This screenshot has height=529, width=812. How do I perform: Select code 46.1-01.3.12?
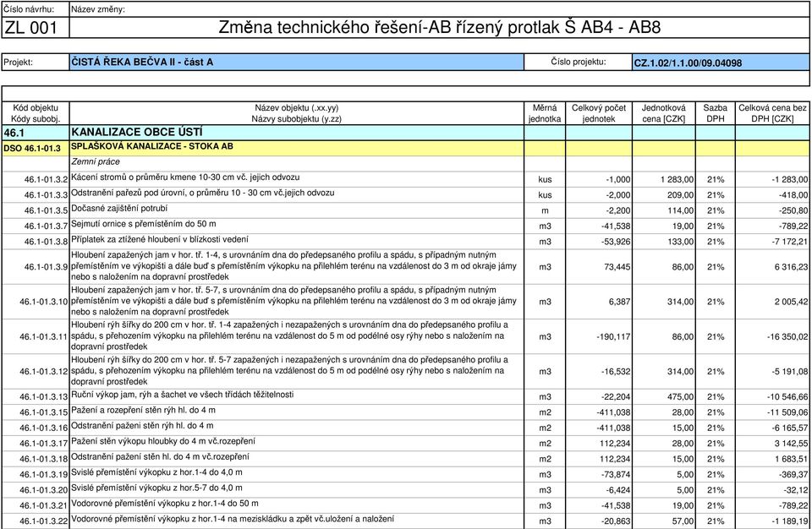pyautogui.click(x=44, y=372)
